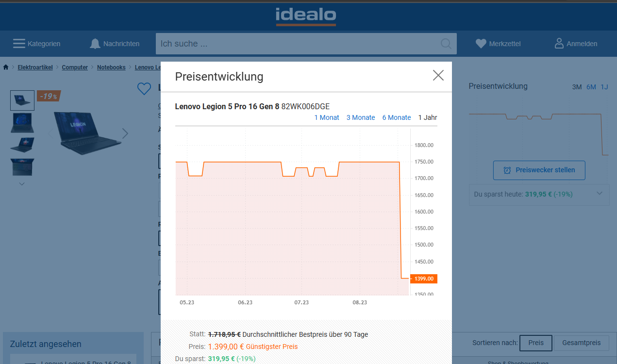Viewport: 617px width, 364px height.
Task: Add product to wishlist with heart icon
Action: (144, 88)
